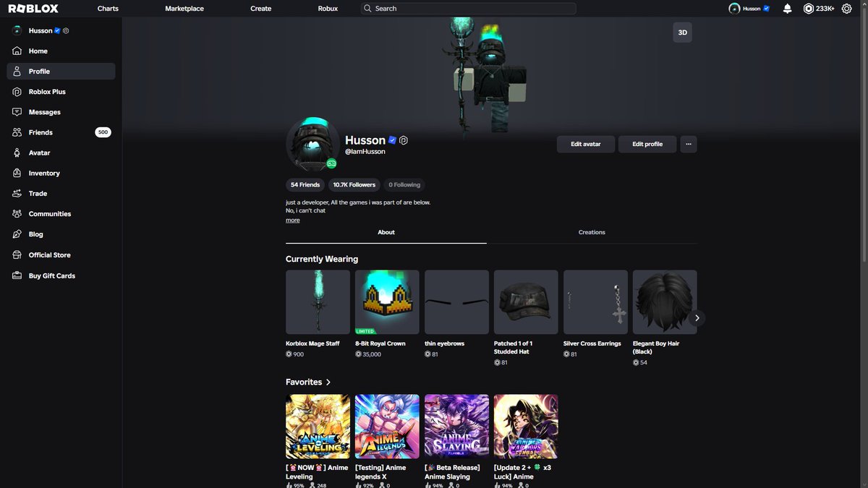This screenshot has width=868, height=488.
Task: Expand profile description with 'more'
Action: 292,220
